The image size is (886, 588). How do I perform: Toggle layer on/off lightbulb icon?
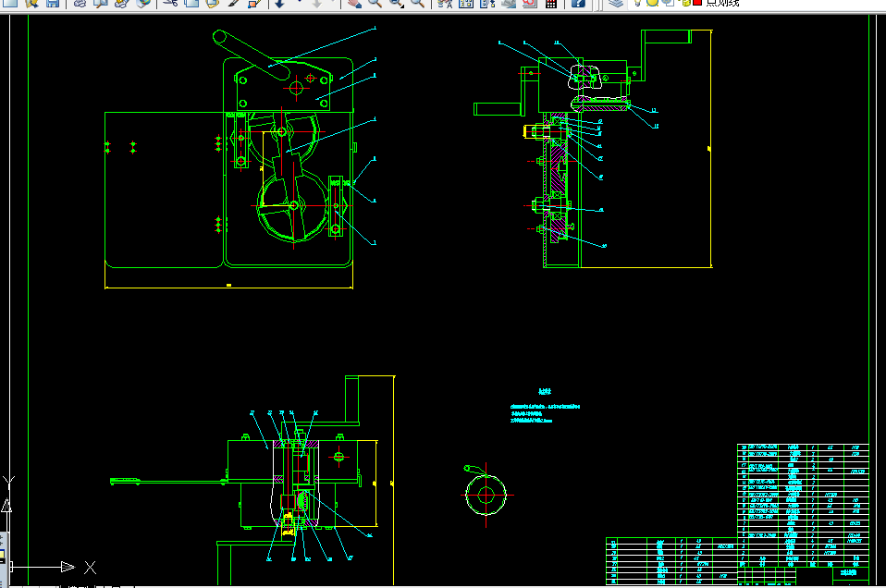tap(637, 2)
